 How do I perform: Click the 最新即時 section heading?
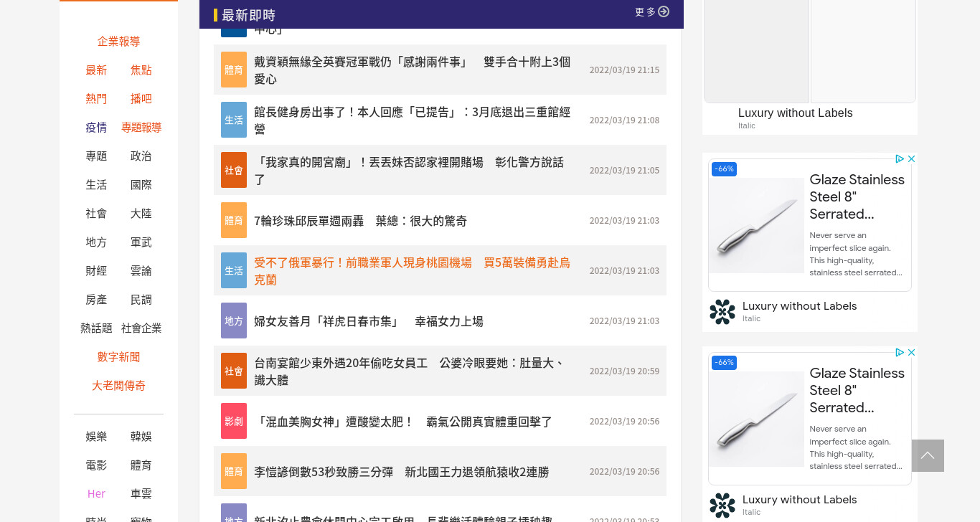coord(248,15)
